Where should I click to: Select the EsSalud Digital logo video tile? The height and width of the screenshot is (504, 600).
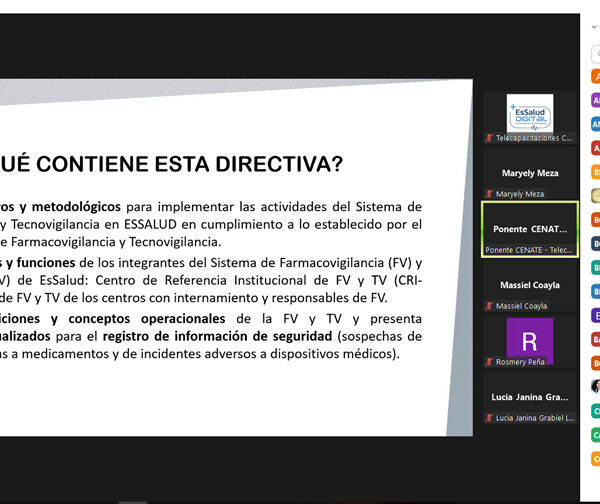click(x=530, y=117)
